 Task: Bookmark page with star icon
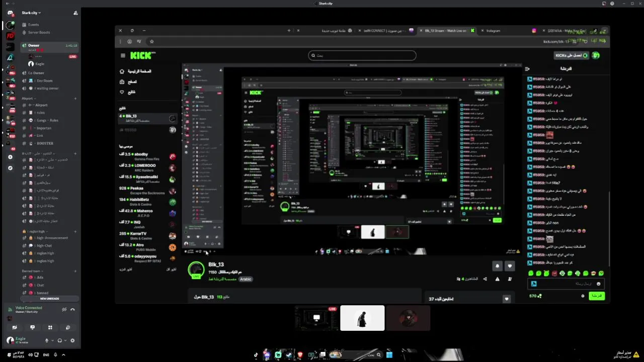(x=151, y=42)
